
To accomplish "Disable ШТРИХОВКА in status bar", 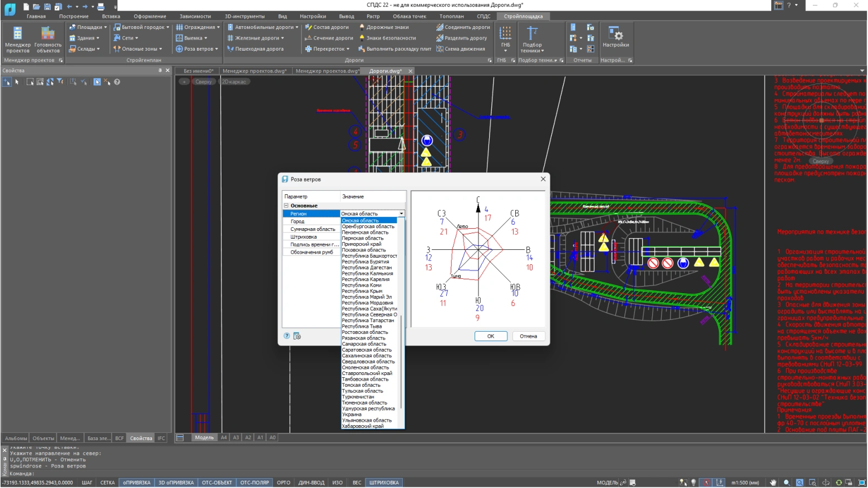I will [x=384, y=482].
